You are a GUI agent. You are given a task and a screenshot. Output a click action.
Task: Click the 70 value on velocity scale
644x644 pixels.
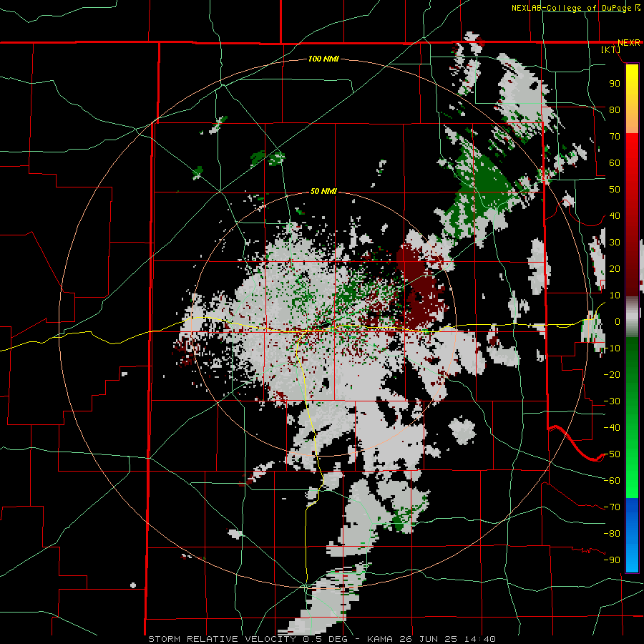(615, 137)
